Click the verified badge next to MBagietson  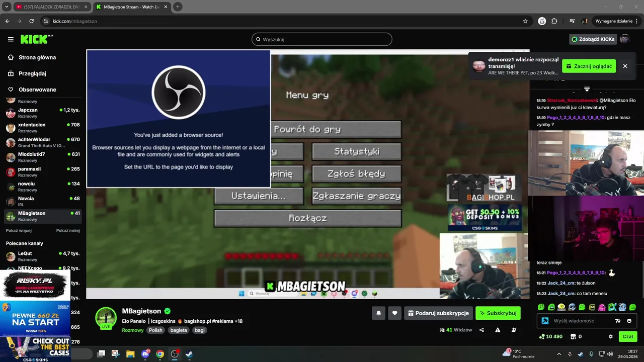[x=168, y=311]
